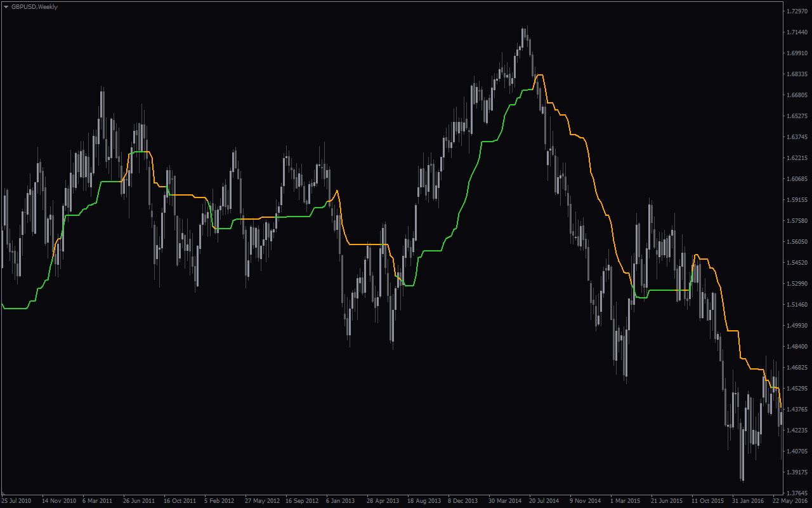
Task: Click the 11 Oct 2015 date label
Action: pyautogui.click(x=707, y=501)
